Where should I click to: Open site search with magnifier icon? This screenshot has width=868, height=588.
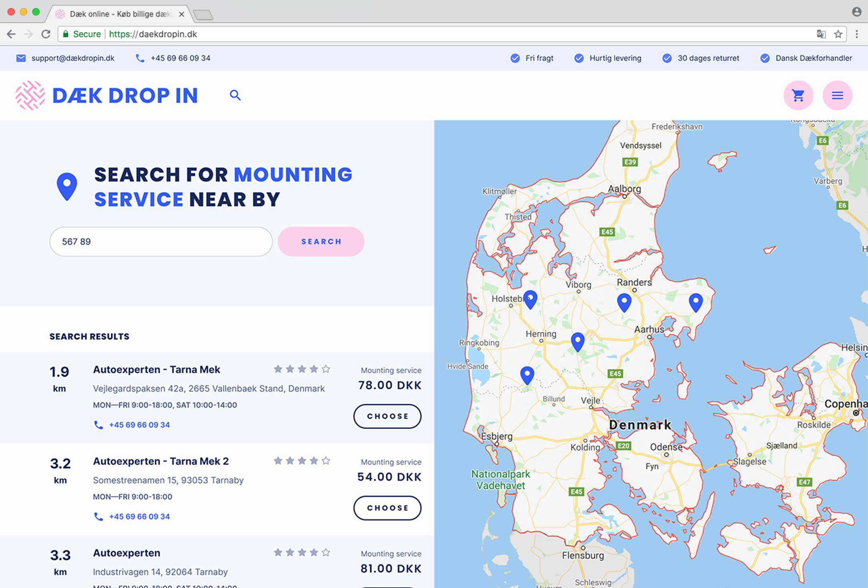point(235,95)
